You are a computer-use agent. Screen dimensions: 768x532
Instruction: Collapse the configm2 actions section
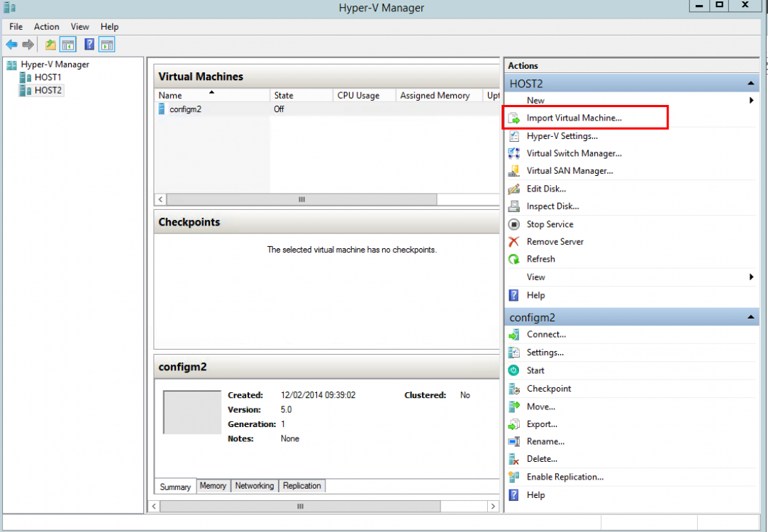(751, 317)
